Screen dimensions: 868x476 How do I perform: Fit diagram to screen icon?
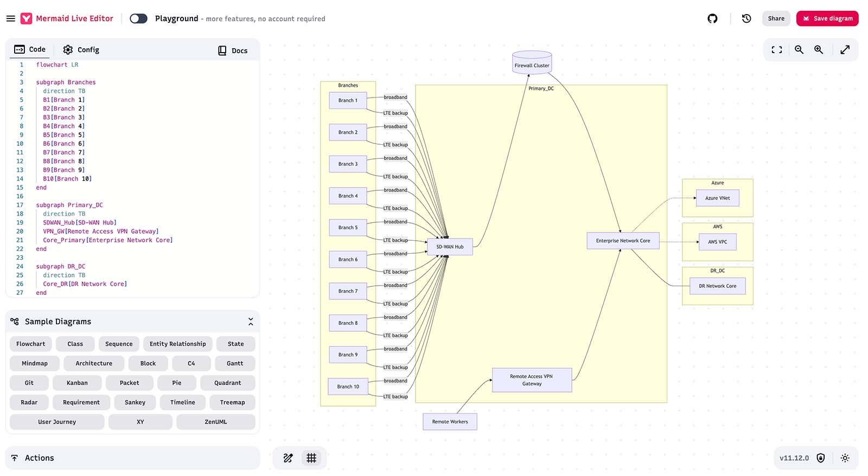pos(777,50)
